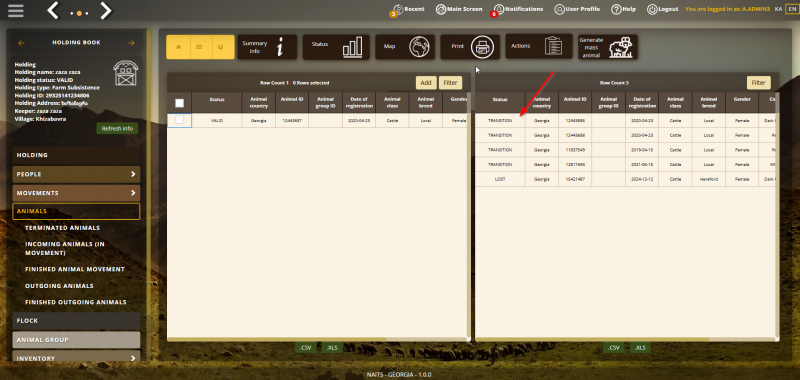Tick select-all checkbox in left table header
The width and height of the screenshot is (800, 380).
point(180,103)
